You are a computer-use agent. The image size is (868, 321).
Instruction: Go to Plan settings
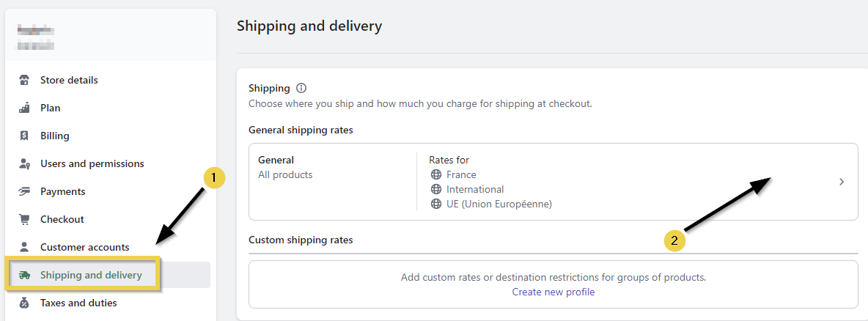pyautogui.click(x=51, y=108)
